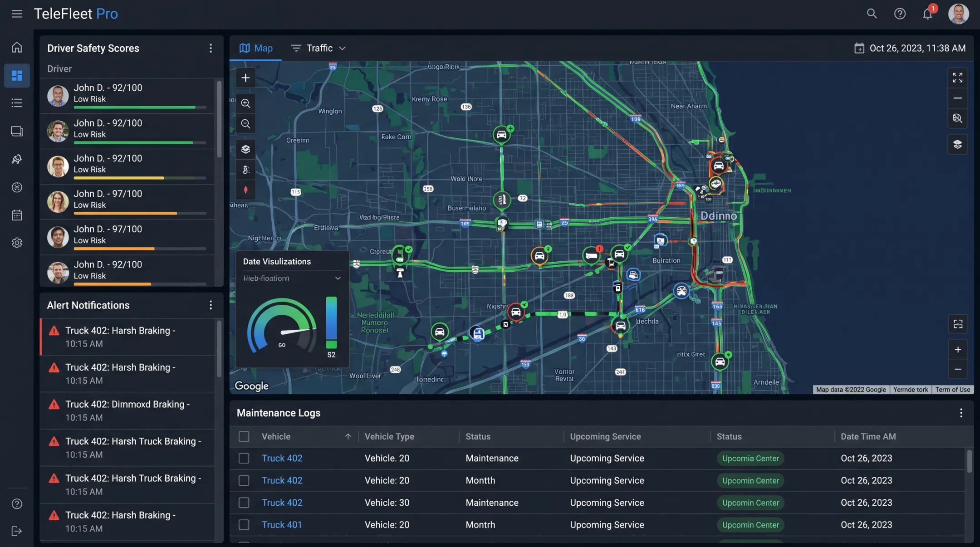Open settings gear in sidebar
This screenshot has height=547, width=980.
click(x=17, y=243)
